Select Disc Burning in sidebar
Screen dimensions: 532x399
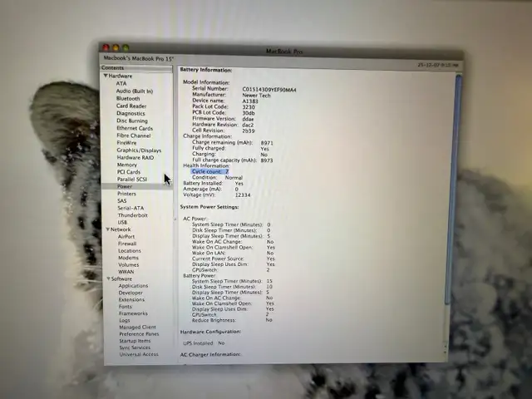[x=132, y=121]
